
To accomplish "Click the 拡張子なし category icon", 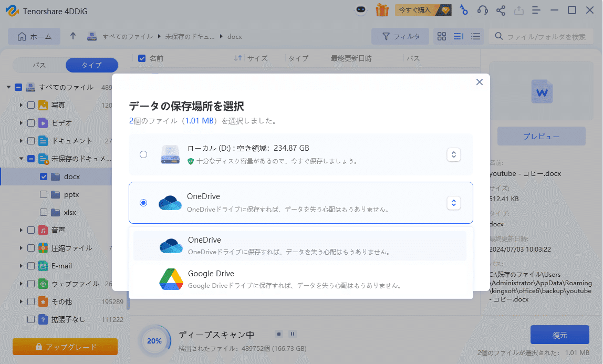I will 43,319.
